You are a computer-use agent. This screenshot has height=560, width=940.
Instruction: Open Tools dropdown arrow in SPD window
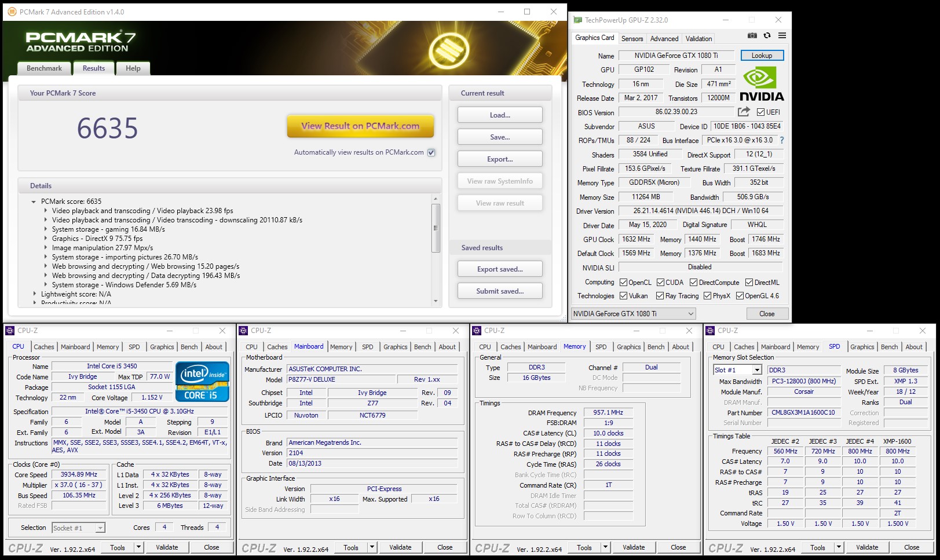[x=839, y=547]
